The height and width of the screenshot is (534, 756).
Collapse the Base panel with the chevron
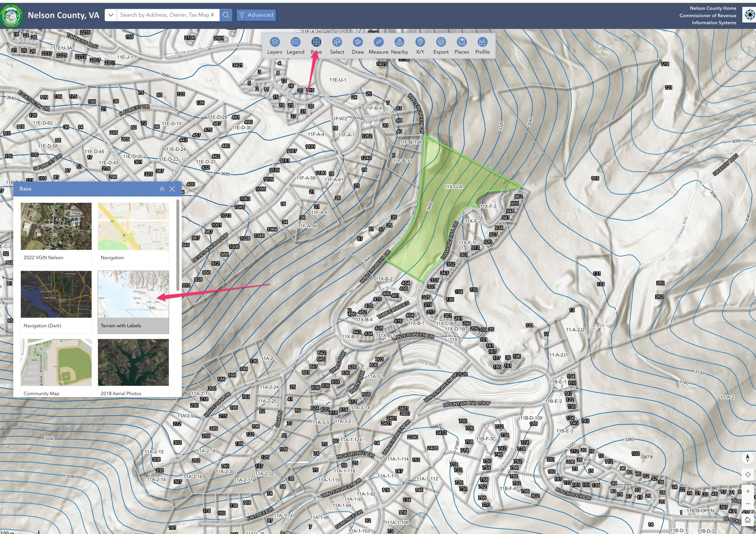pyautogui.click(x=162, y=189)
